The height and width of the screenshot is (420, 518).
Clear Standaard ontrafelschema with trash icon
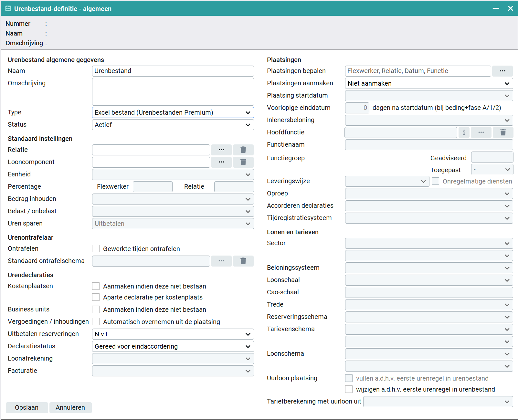pyautogui.click(x=243, y=261)
